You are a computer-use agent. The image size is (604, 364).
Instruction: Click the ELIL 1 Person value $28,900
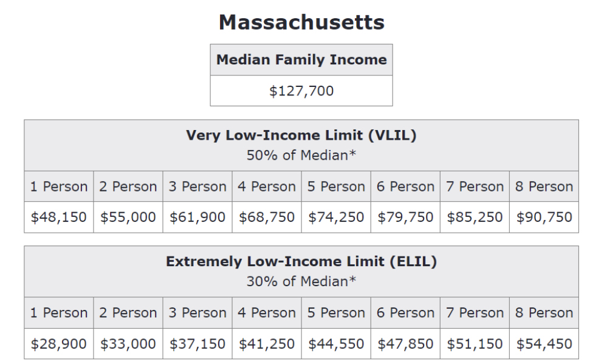pos(59,343)
